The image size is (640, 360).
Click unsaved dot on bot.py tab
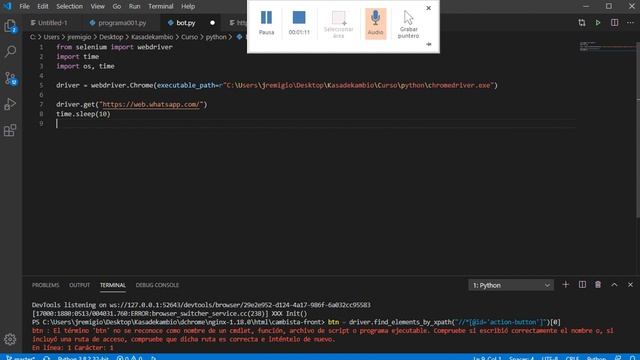pyautogui.click(x=212, y=23)
